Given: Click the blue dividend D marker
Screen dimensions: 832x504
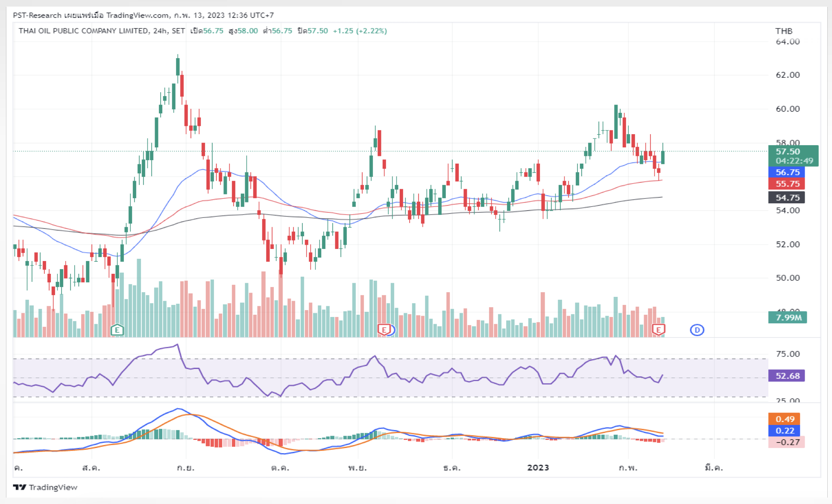Looking at the screenshot, I should pos(697,330).
